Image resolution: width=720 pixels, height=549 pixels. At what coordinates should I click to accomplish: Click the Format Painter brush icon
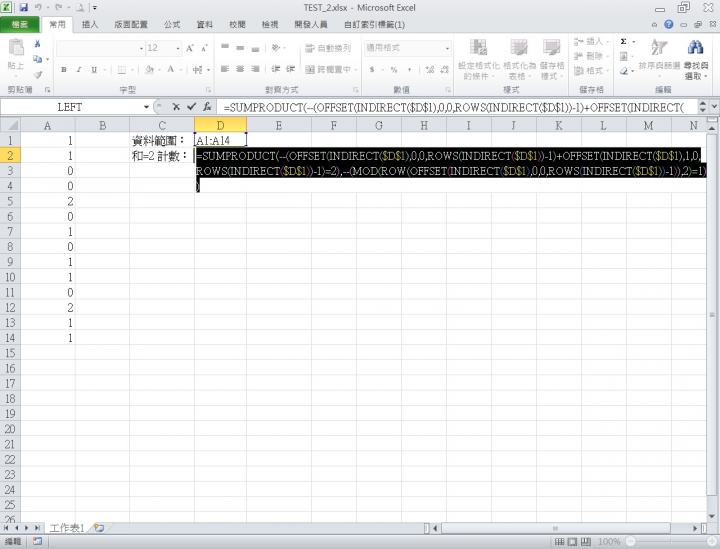(38, 74)
